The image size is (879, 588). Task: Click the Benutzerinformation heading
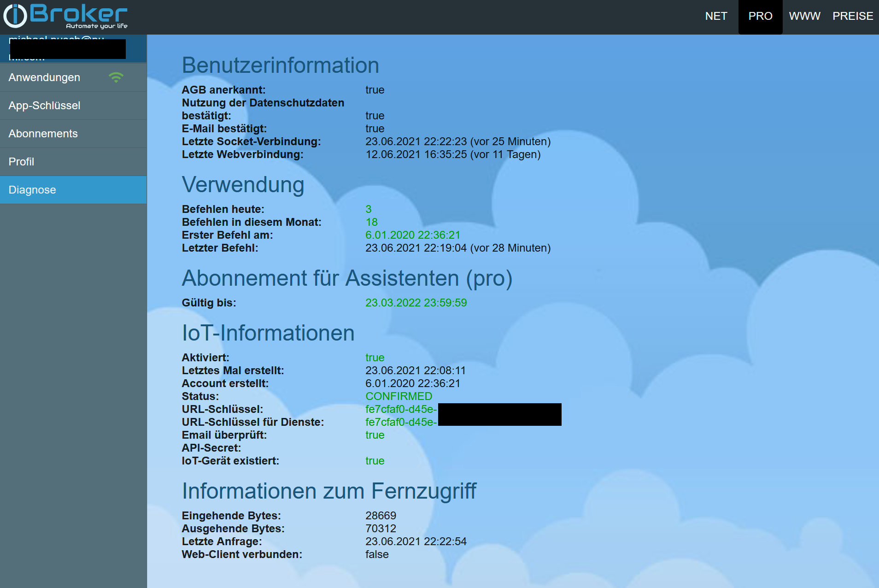coord(280,65)
